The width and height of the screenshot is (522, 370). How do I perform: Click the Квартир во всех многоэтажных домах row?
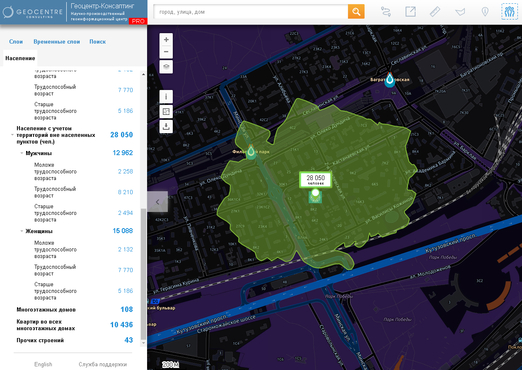[75, 325]
